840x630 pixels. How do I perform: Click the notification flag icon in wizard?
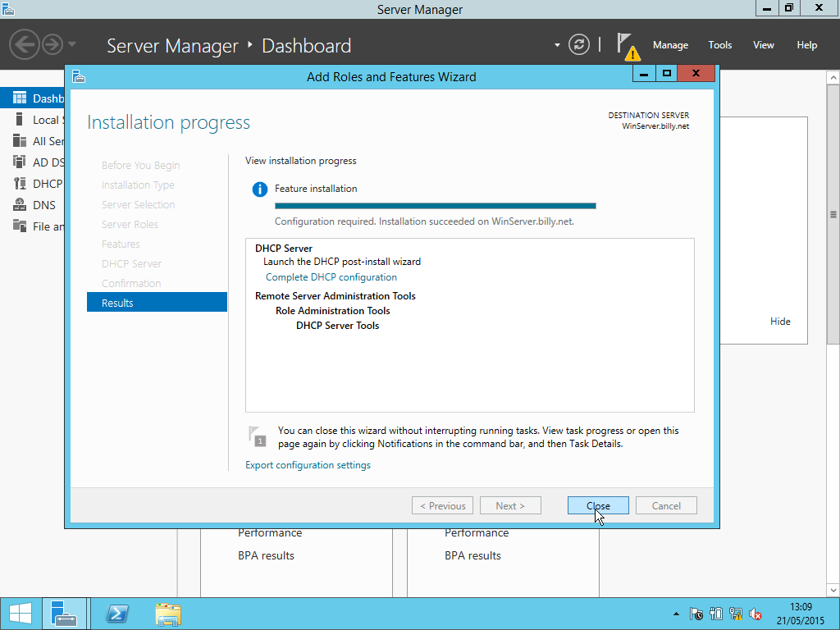coord(258,436)
